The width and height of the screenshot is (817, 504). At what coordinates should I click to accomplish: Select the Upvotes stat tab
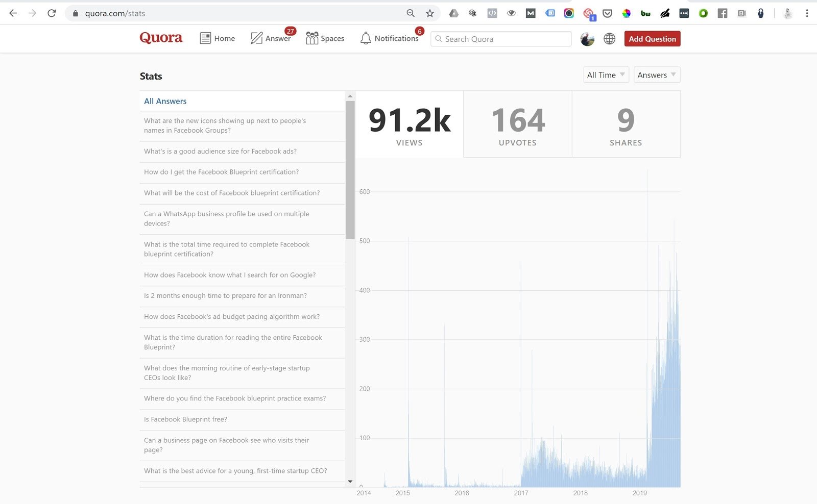point(518,124)
